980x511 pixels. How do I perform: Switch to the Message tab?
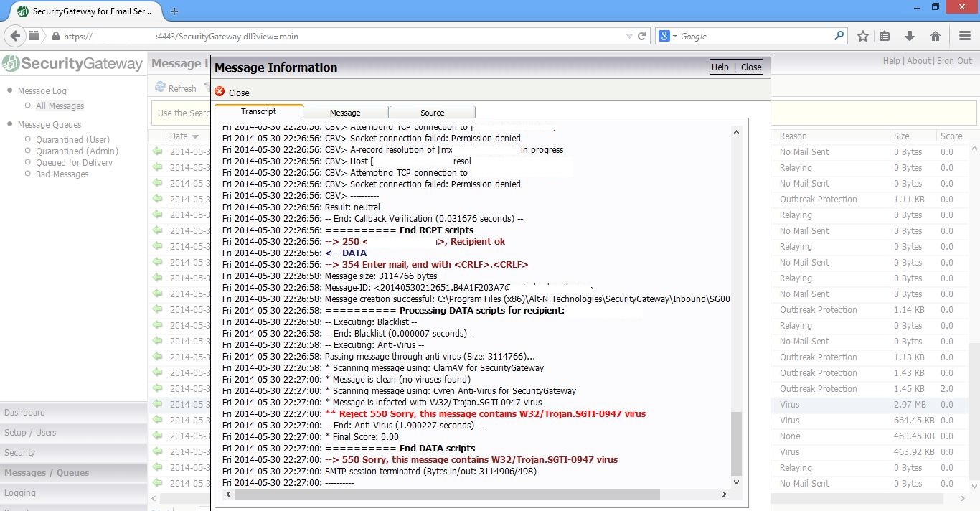pos(345,113)
